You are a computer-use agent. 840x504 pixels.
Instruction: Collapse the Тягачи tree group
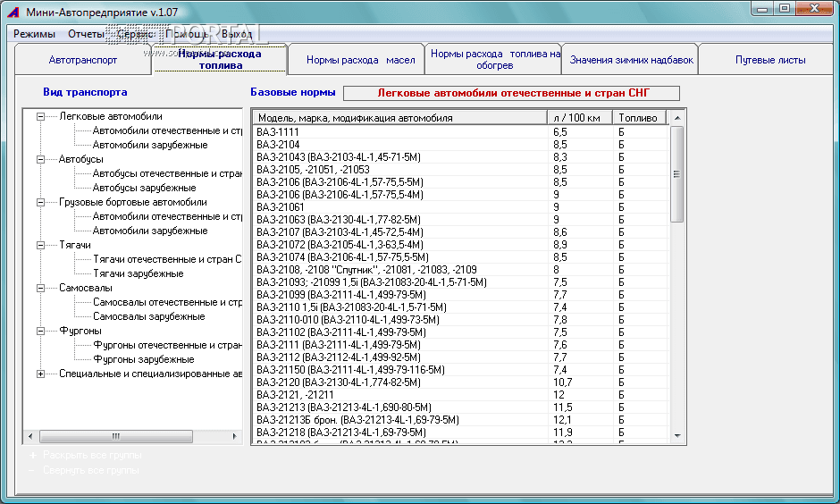[41, 245]
